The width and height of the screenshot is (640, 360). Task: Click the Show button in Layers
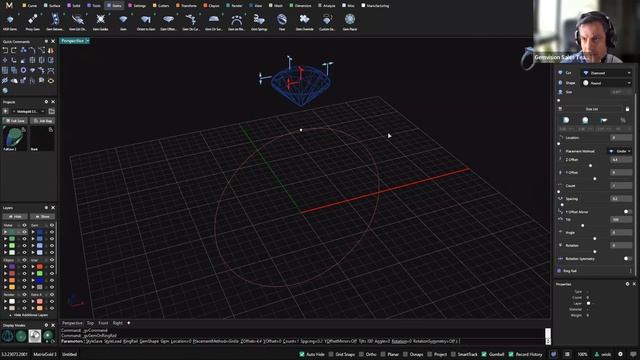(42, 216)
